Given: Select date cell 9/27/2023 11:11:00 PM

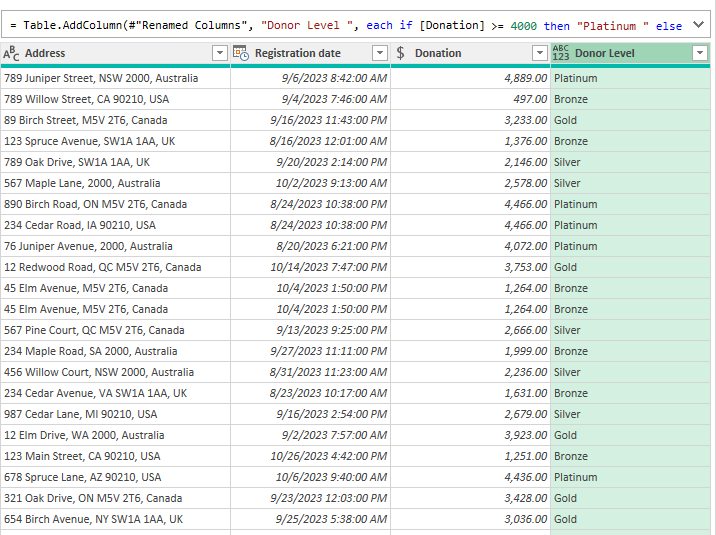Looking at the screenshot, I should pos(311,351).
